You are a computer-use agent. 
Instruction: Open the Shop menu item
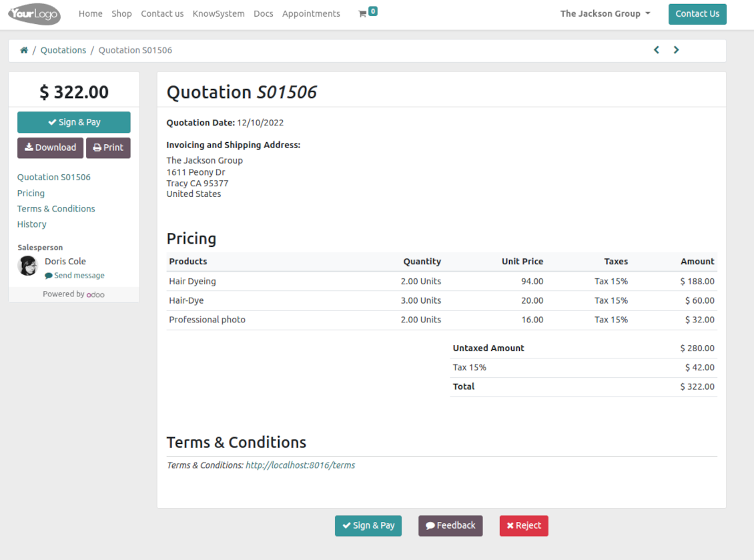121,13
